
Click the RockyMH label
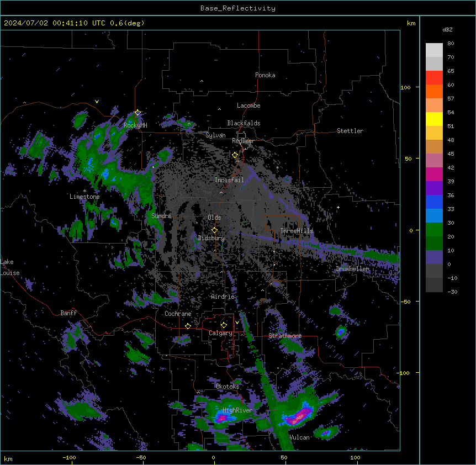(x=135, y=125)
